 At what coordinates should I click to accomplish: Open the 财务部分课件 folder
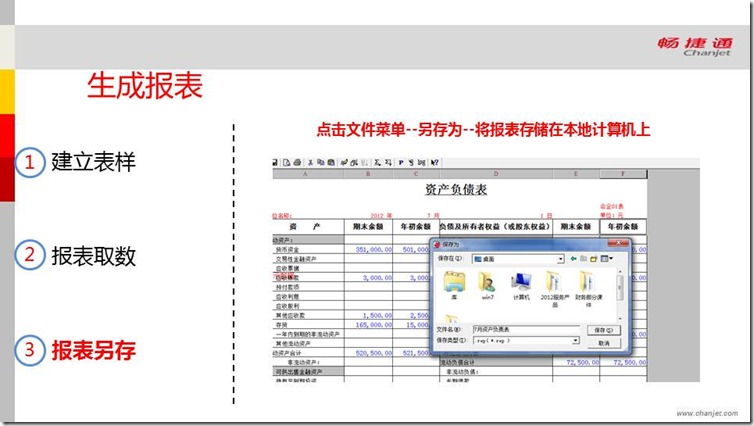[x=588, y=288]
